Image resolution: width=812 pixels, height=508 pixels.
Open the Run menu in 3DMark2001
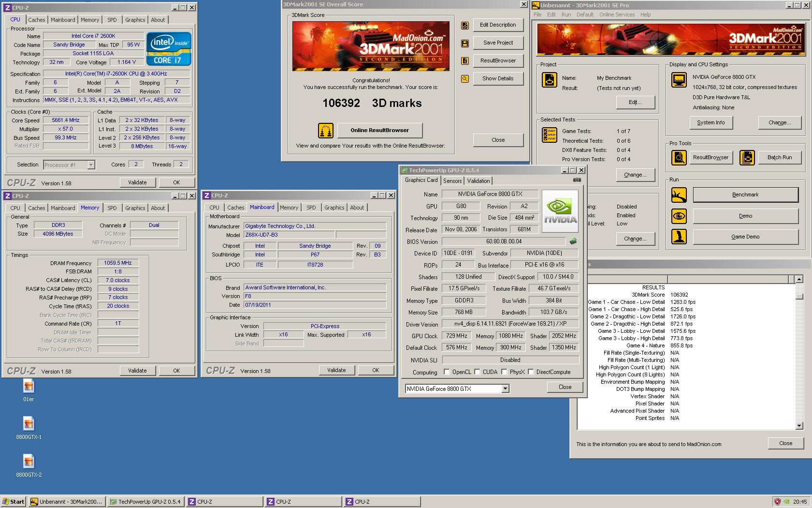tap(566, 15)
